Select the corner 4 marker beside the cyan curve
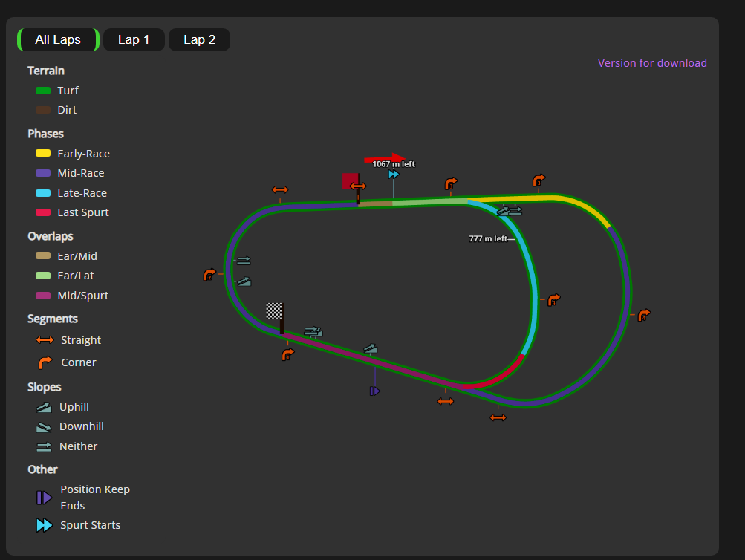745x560 pixels. [x=553, y=300]
